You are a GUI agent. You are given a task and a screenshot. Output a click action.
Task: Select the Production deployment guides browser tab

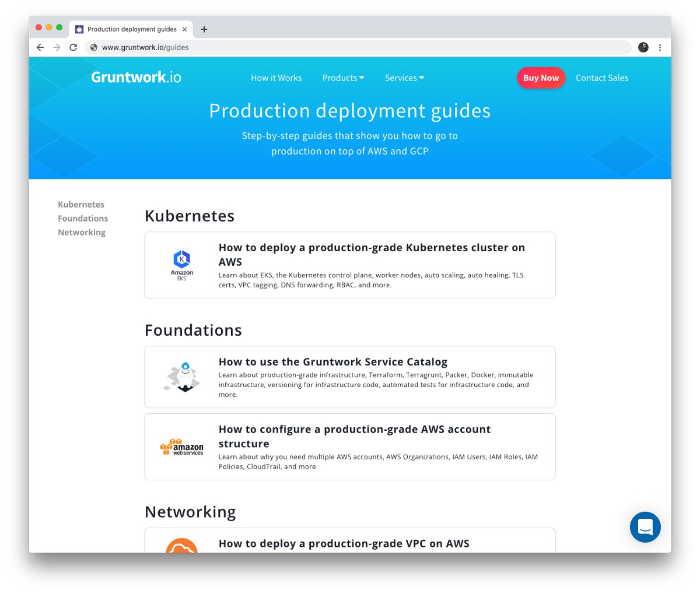pyautogui.click(x=132, y=29)
